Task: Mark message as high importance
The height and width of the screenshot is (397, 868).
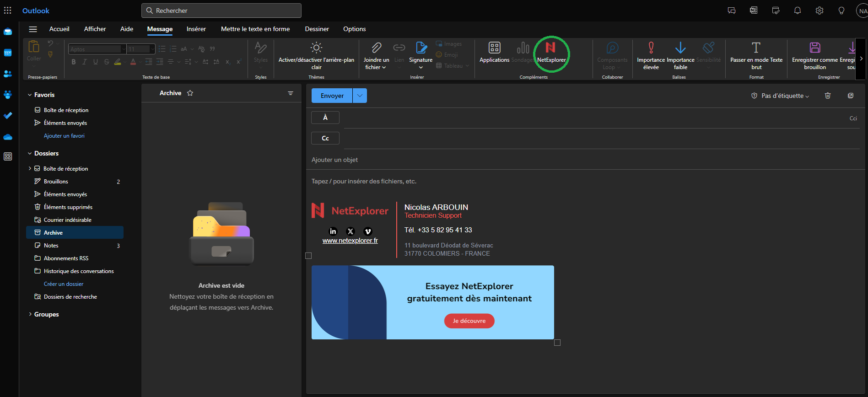Action: click(x=651, y=56)
